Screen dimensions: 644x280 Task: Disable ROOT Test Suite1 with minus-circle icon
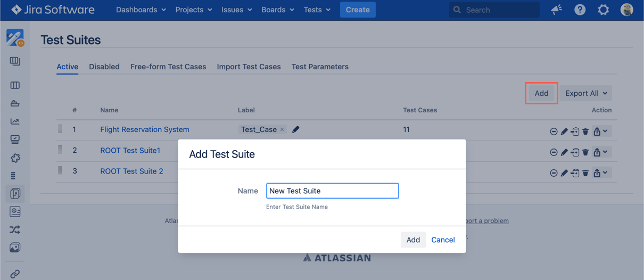tap(554, 152)
